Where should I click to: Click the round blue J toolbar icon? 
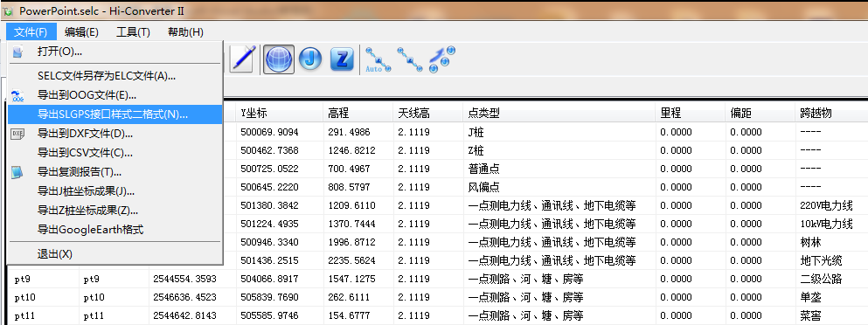point(310,59)
